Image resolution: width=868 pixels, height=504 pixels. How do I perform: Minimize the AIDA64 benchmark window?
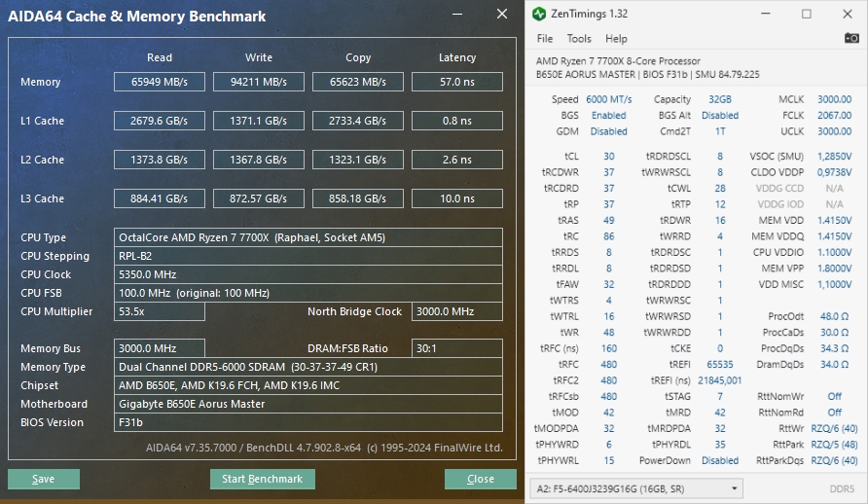pyautogui.click(x=457, y=15)
